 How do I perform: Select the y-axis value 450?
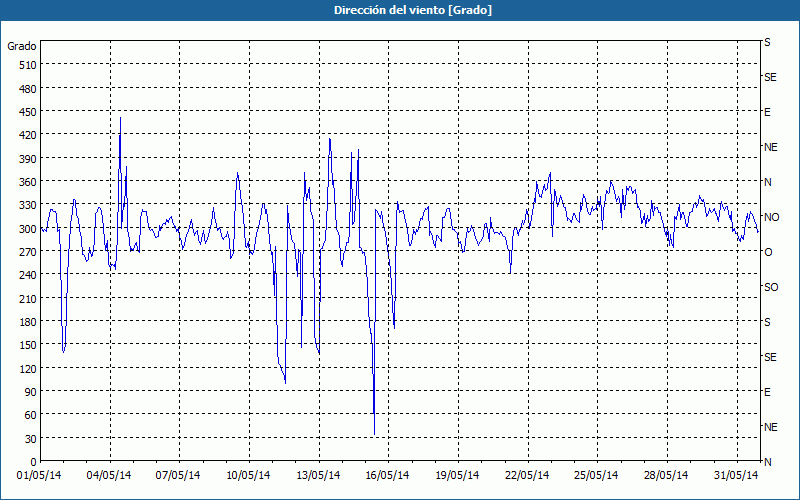pos(28,112)
